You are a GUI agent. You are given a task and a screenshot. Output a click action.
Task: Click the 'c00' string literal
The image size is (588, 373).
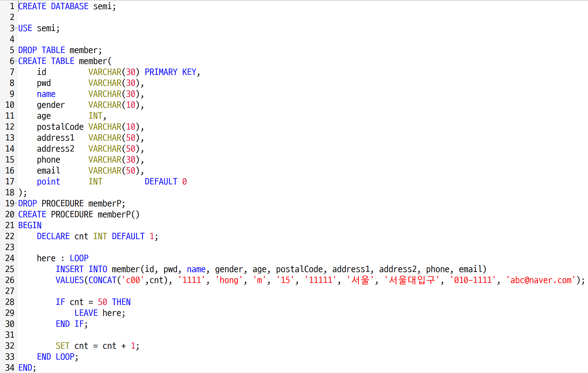pyautogui.click(x=133, y=280)
